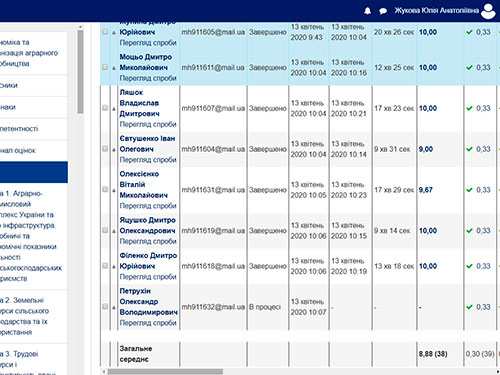The height and width of the screenshot is (375, 500).
Task: Tick the checkbox for Моцьо Дмитро Миколайович
Action: pyautogui.click(x=105, y=67)
